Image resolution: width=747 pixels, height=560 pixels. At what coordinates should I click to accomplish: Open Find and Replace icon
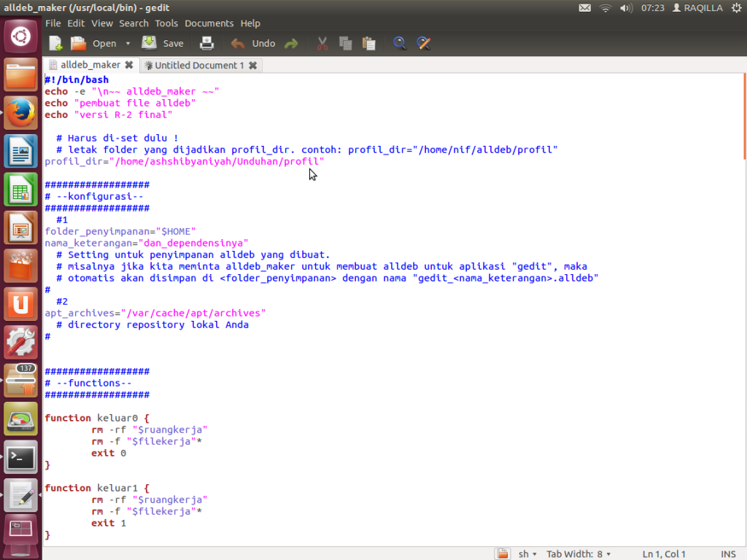424,43
